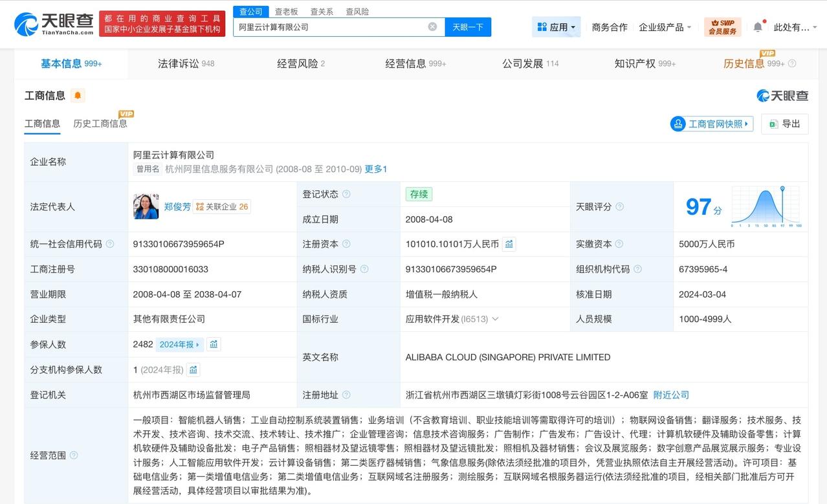Click the help icon beside 统一社会信用代码
This screenshot has width=827, height=504.
point(110,244)
